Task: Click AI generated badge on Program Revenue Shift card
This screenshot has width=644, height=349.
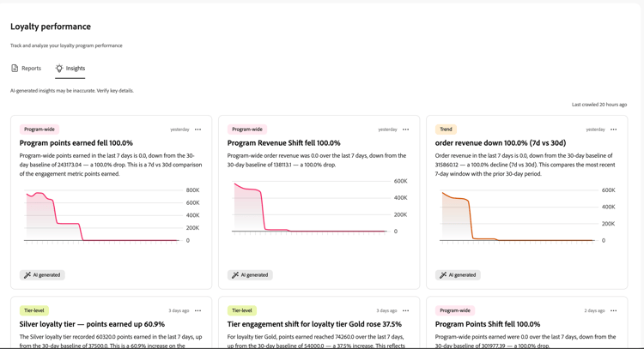Action: [x=250, y=275]
